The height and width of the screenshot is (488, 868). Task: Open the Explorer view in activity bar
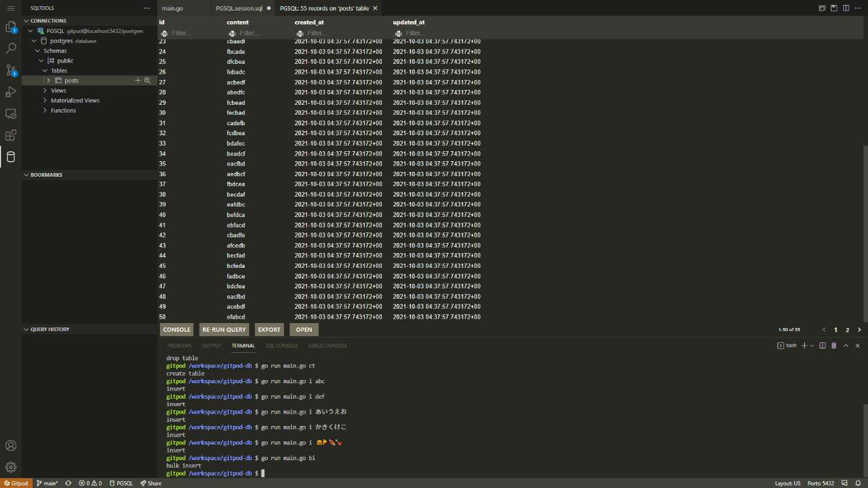click(11, 27)
